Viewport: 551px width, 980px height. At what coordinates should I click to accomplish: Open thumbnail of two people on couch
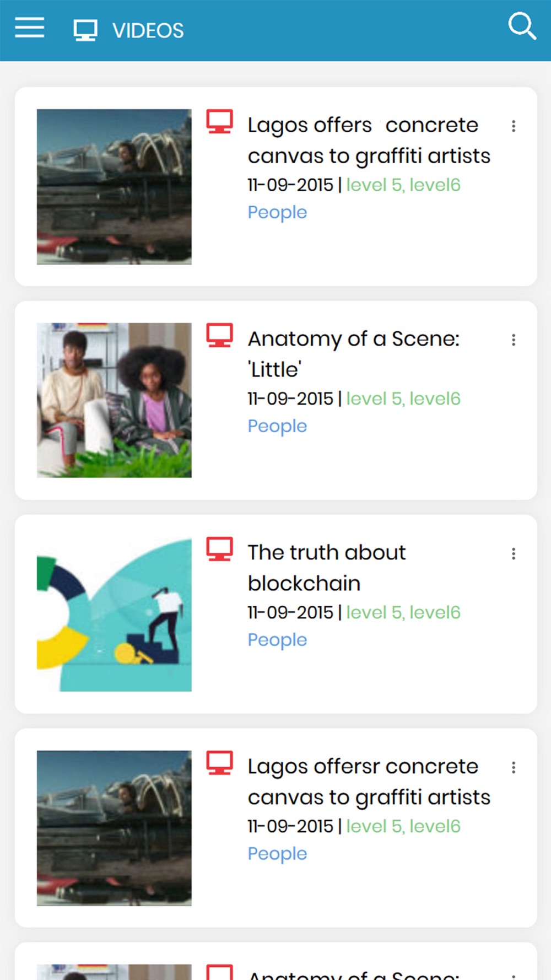(x=114, y=400)
